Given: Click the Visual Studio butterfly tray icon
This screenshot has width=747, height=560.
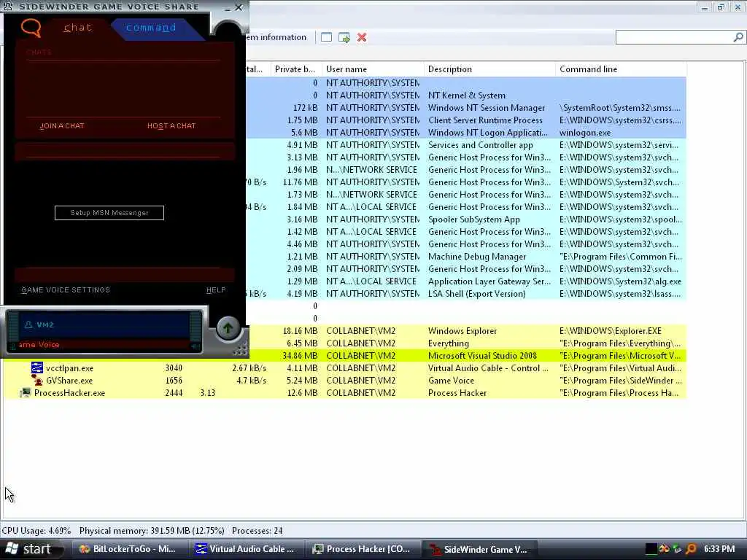Looking at the screenshot, I should click(664, 548).
